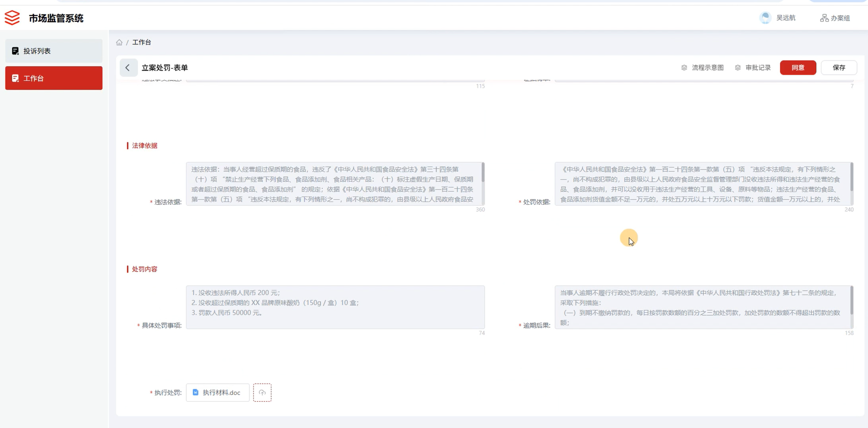Click the upload icon beside 执行材料.doc
This screenshot has height=428, width=868.
click(x=262, y=392)
